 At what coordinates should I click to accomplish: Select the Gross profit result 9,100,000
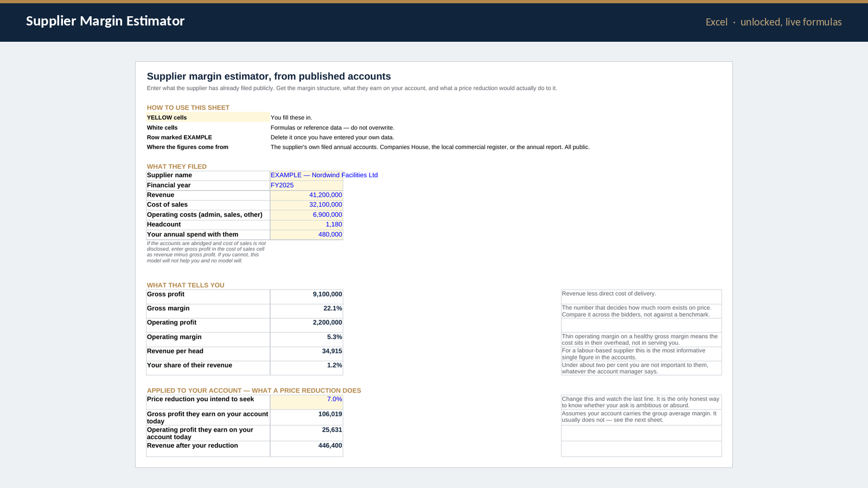(307, 297)
